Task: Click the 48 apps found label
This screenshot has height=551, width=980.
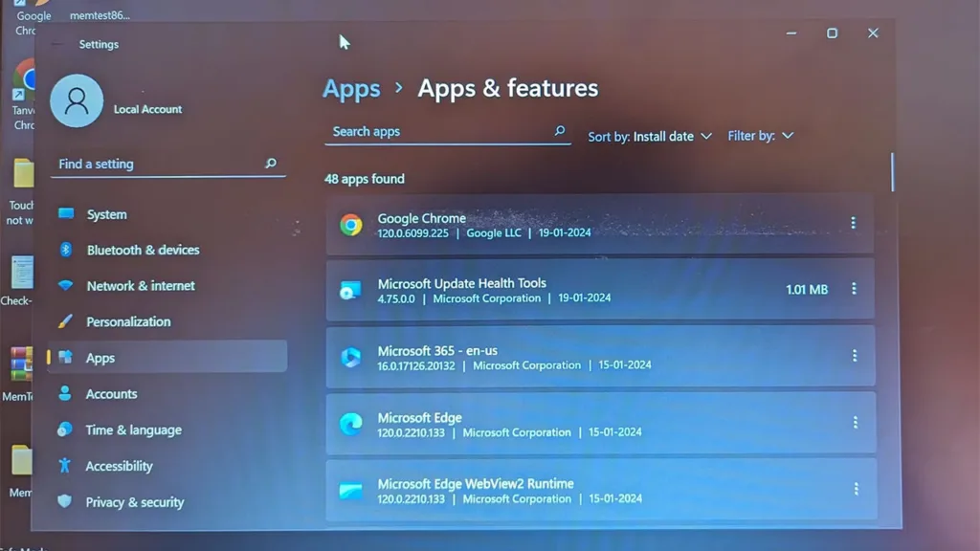Action: pos(365,179)
